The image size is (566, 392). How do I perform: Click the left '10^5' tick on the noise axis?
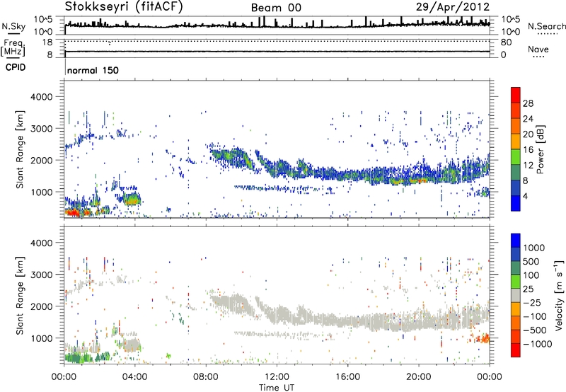43,20
